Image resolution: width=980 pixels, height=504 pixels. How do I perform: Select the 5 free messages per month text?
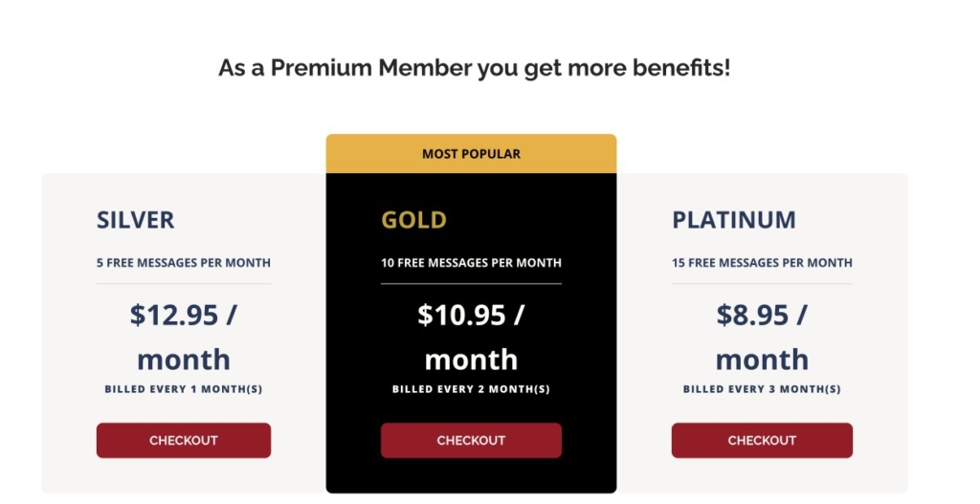[183, 263]
